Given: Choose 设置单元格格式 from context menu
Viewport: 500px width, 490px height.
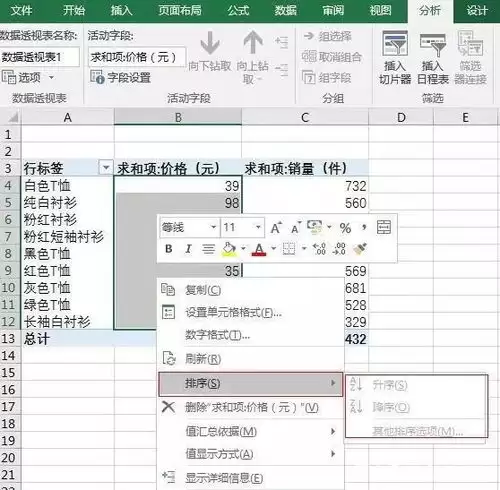Looking at the screenshot, I should point(250,313).
